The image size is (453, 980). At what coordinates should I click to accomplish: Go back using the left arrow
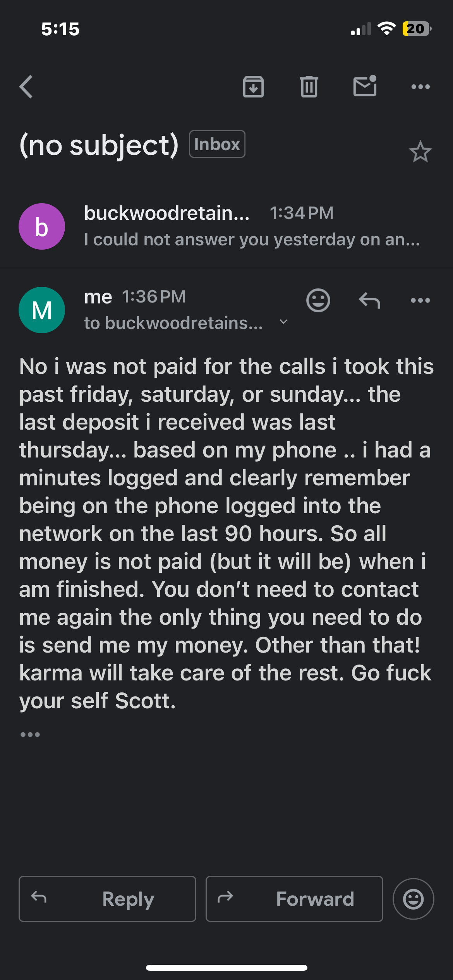(x=26, y=87)
